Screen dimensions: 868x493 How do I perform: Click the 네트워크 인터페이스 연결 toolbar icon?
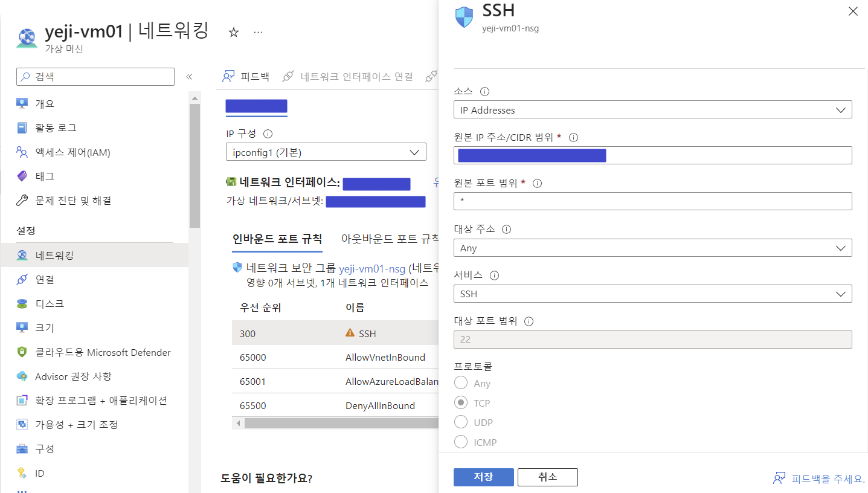pos(288,77)
